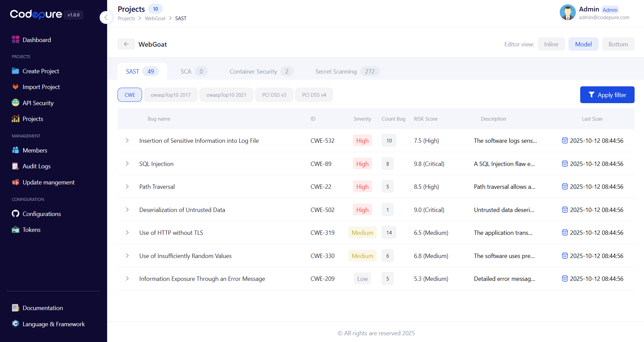Select the CWE filter chip
This screenshot has width=644, height=342.
130,95
